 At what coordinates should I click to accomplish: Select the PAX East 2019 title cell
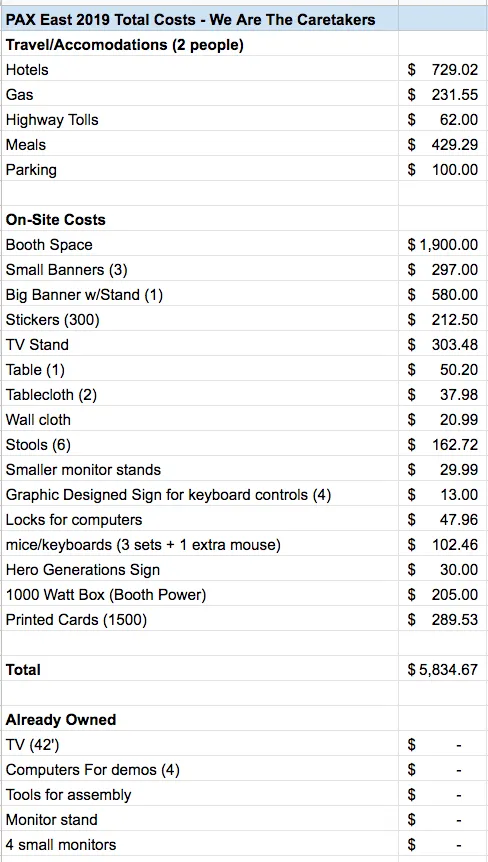[199, 19]
